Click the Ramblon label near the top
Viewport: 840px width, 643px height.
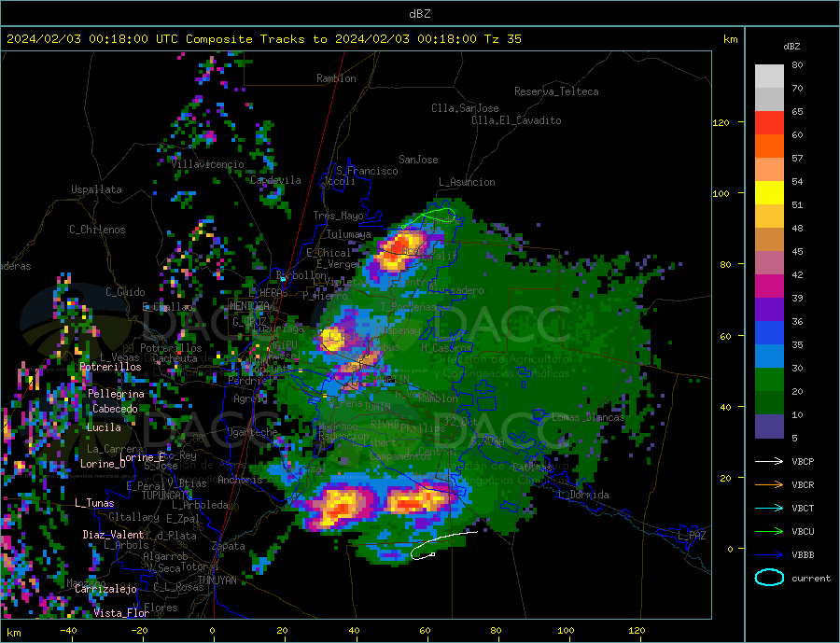point(336,78)
